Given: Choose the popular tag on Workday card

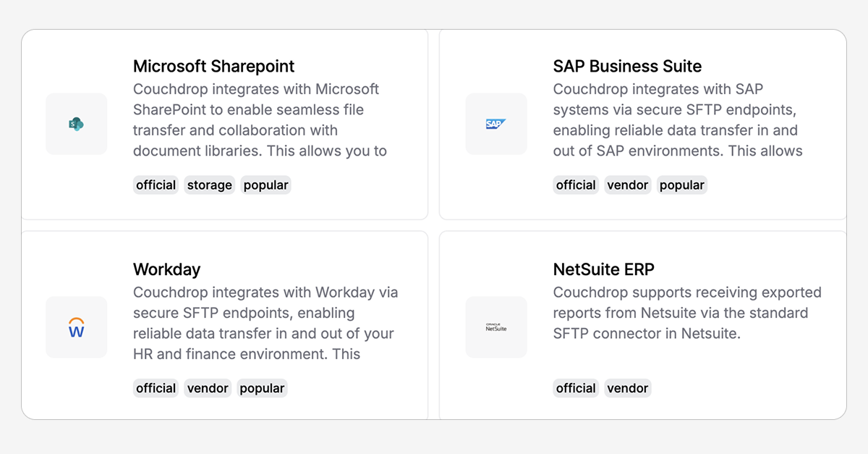Looking at the screenshot, I should coord(262,388).
